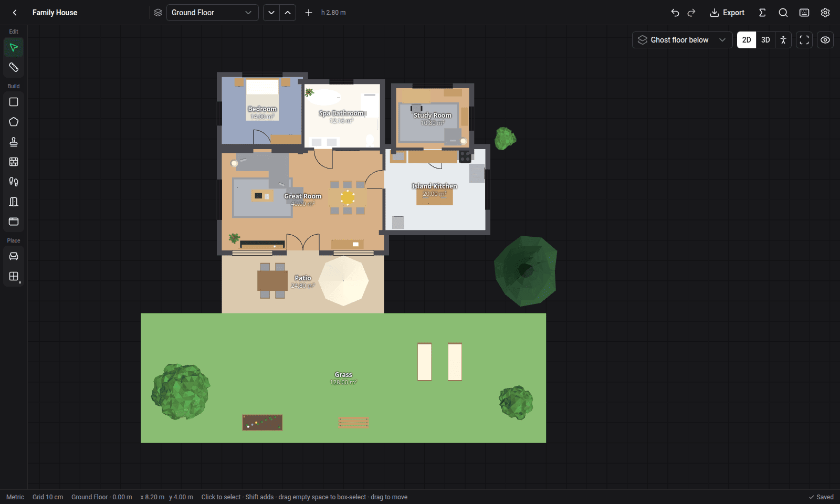The height and width of the screenshot is (504, 840).
Task: Select the footprints path tool
Action: [14, 182]
